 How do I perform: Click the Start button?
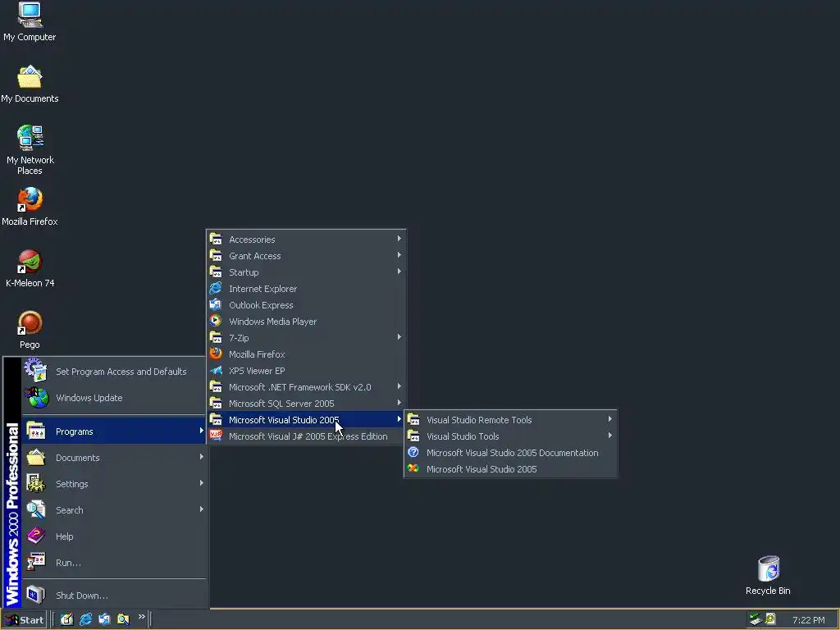tap(25, 620)
